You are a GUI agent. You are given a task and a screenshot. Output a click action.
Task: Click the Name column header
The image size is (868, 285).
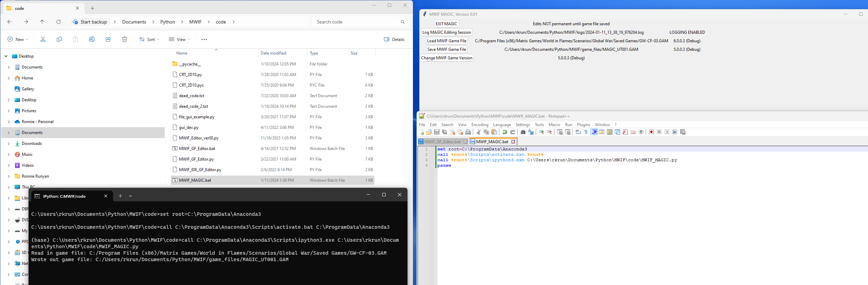(182, 53)
